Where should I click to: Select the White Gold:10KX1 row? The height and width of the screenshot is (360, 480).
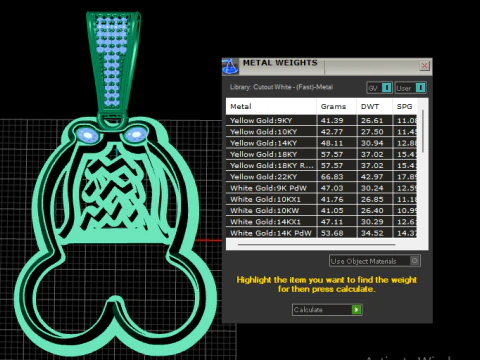coord(321,199)
